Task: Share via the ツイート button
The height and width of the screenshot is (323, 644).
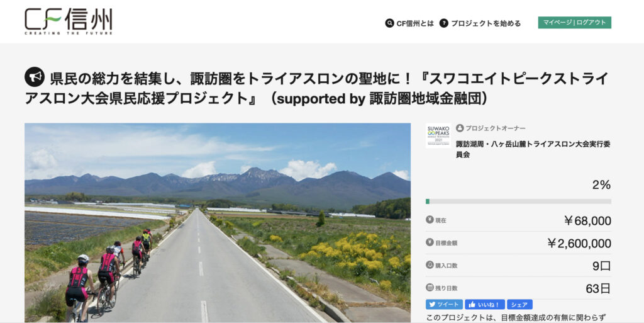Action: (444, 305)
